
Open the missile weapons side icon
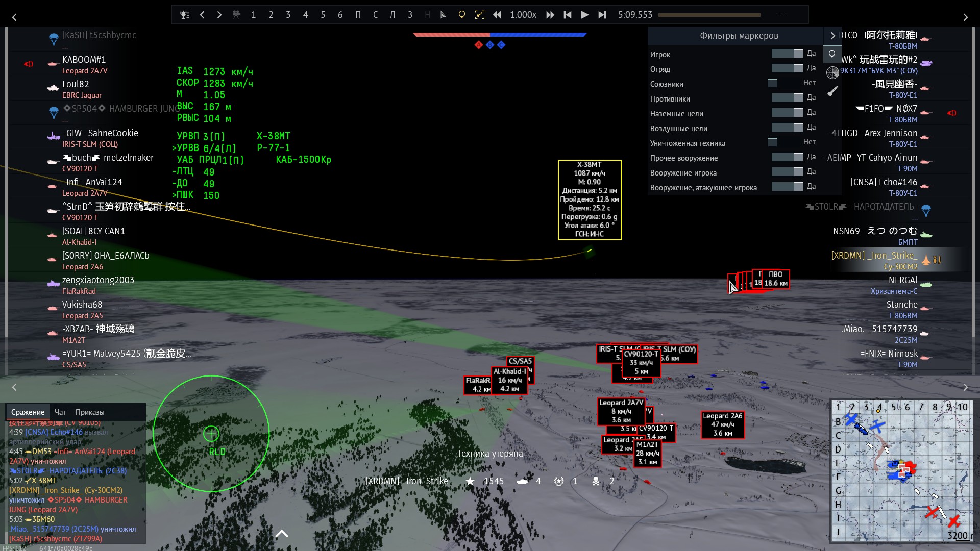(x=832, y=91)
